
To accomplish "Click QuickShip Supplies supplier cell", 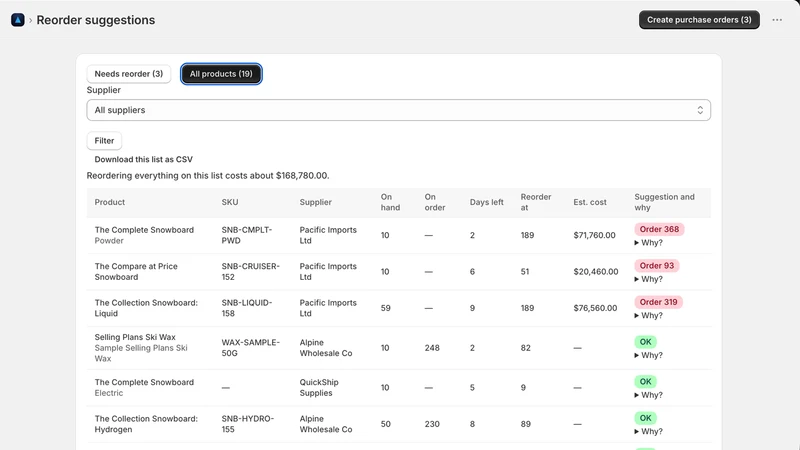I will (x=319, y=387).
